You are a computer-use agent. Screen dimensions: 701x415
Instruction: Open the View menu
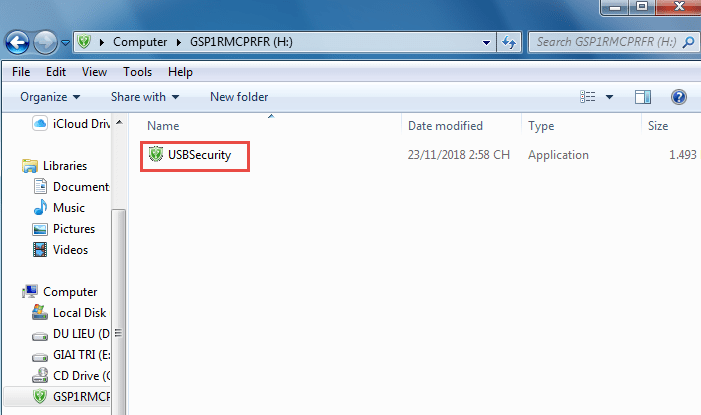pos(94,72)
